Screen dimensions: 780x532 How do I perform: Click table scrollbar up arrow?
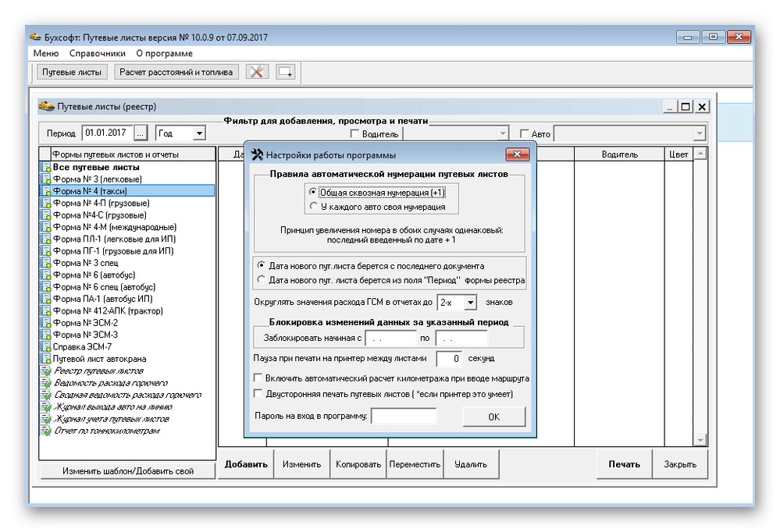click(x=700, y=154)
